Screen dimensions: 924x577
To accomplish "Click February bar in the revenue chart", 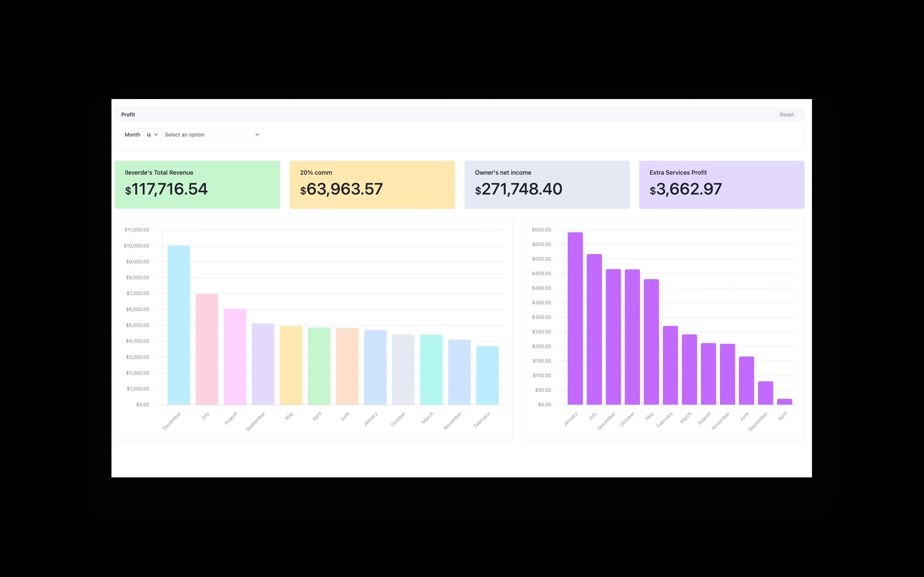I will 487,375.
